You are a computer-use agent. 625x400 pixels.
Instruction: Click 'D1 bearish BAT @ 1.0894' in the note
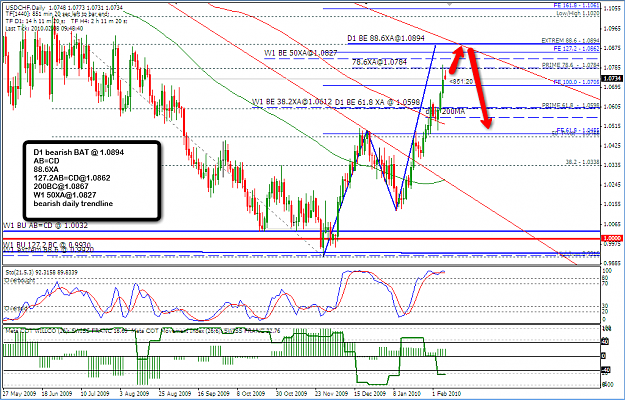pyautogui.click(x=79, y=152)
